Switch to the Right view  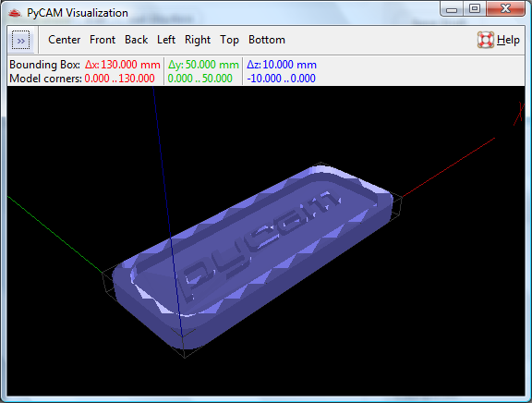click(x=198, y=40)
